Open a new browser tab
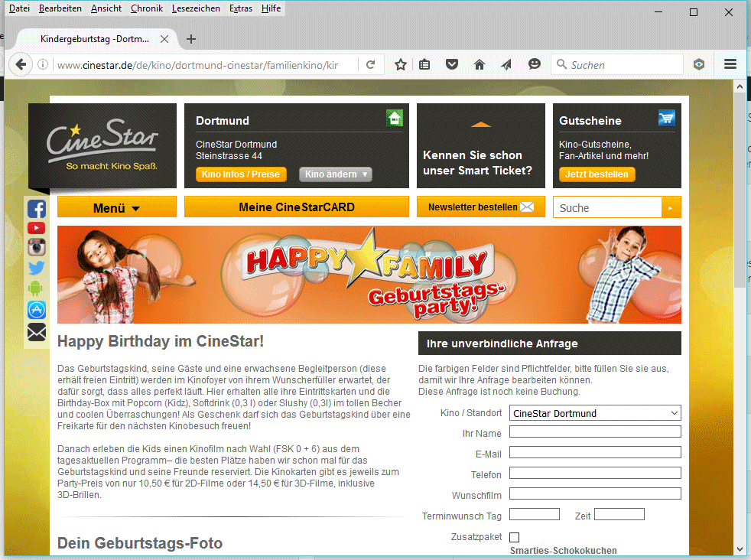Screen dimensions: 751x560 tap(190, 39)
